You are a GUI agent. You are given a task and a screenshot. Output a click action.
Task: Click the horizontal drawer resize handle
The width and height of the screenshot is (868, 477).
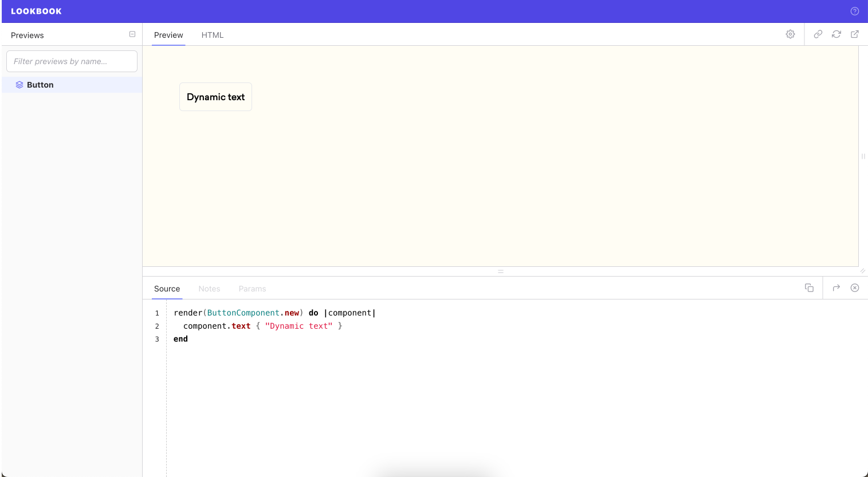[x=501, y=271]
